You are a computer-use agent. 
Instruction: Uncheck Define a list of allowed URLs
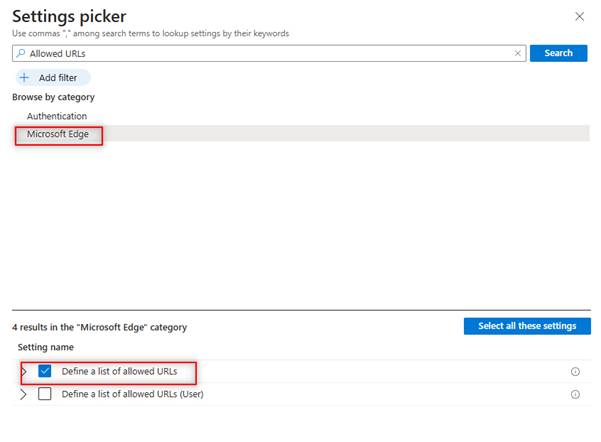44,371
